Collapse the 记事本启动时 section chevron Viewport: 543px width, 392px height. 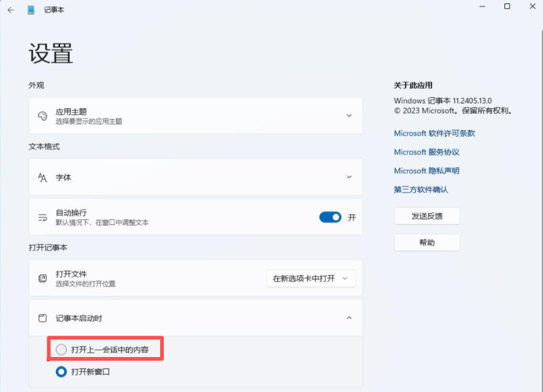349,318
